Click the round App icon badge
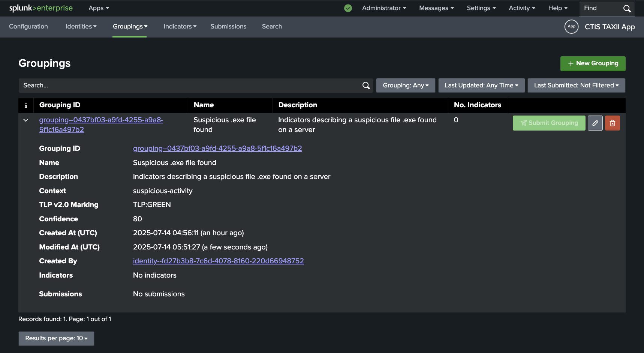The image size is (644, 353). pyautogui.click(x=571, y=27)
